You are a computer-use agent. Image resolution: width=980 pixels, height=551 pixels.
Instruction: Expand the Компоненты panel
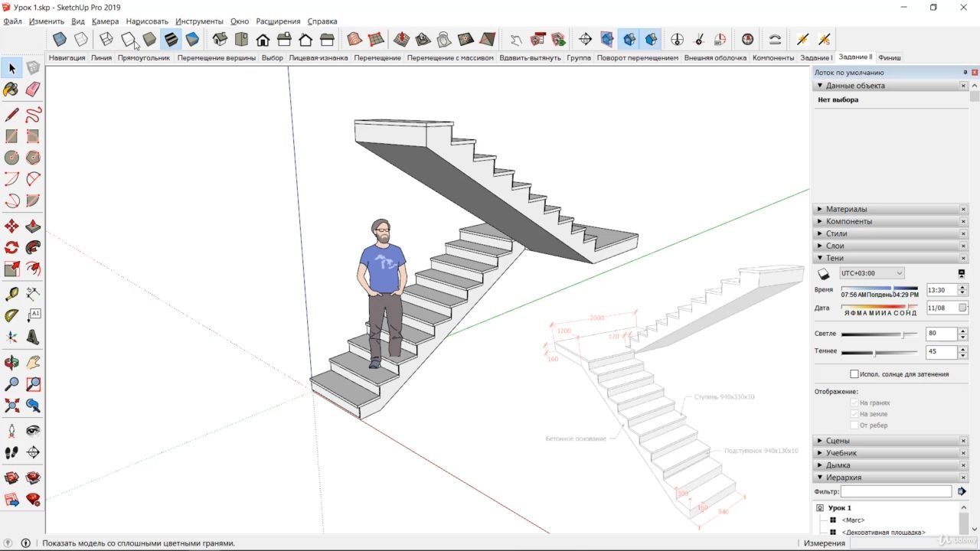(820, 221)
